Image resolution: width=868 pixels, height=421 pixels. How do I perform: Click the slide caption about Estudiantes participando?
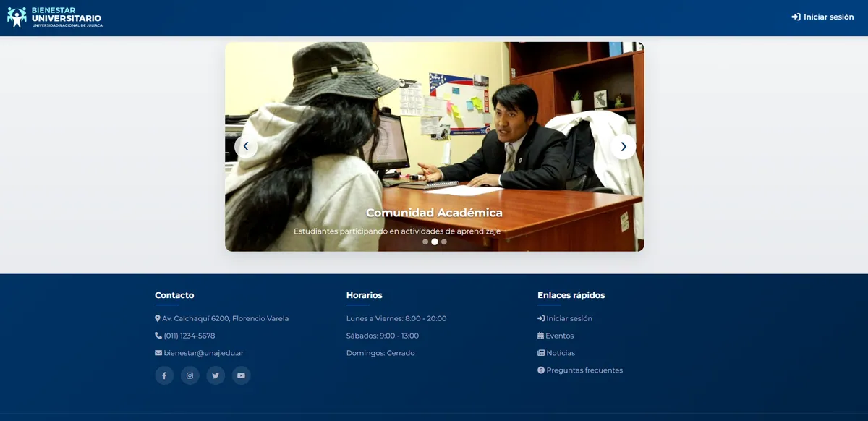click(397, 231)
